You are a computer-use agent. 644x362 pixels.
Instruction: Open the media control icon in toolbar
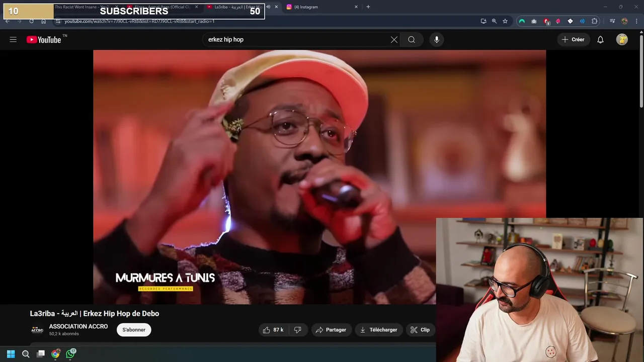[612, 21]
